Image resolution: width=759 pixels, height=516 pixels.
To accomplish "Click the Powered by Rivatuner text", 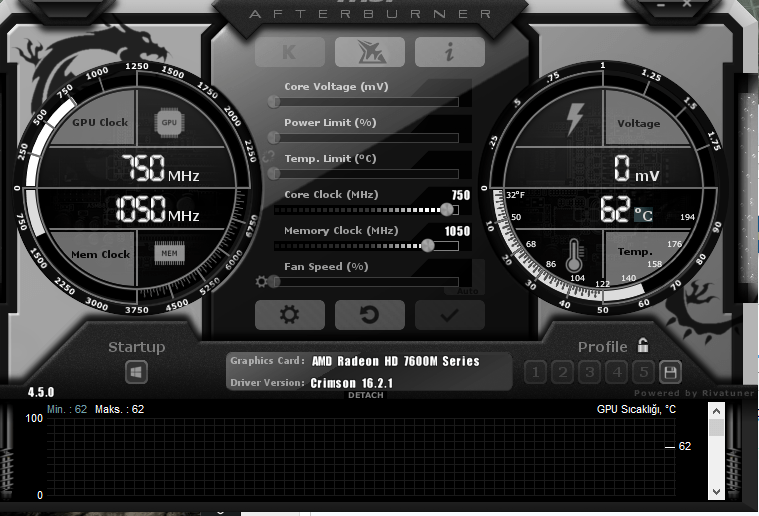I will 694,393.
